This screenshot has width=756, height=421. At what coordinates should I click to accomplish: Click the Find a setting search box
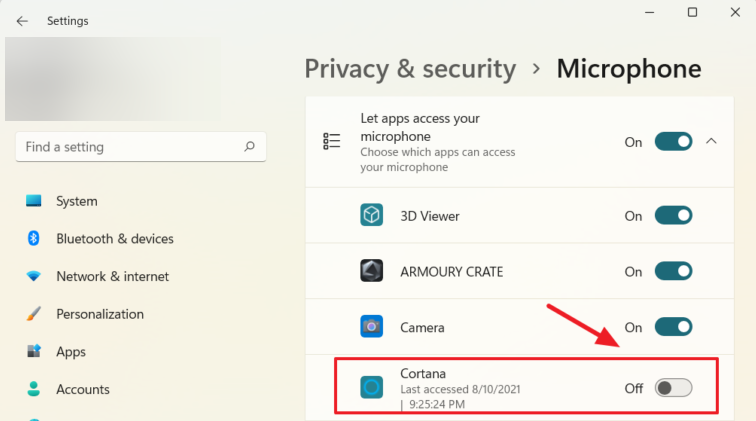(x=141, y=147)
